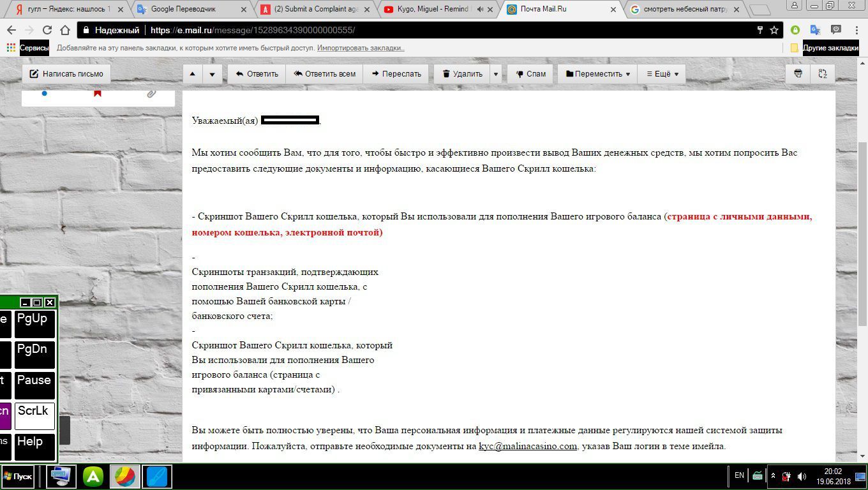This screenshot has width=868, height=490.
Task: Click the paperclip attachment icon
Action: coord(151,94)
